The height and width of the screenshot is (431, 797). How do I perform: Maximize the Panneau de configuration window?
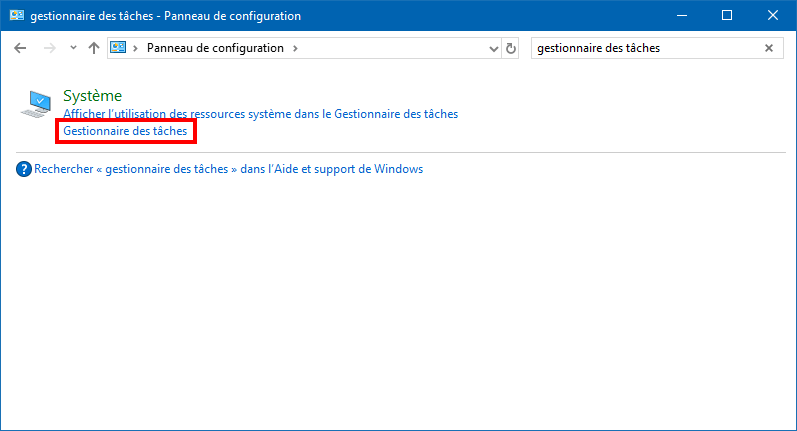pyautogui.click(x=727, y=15)
